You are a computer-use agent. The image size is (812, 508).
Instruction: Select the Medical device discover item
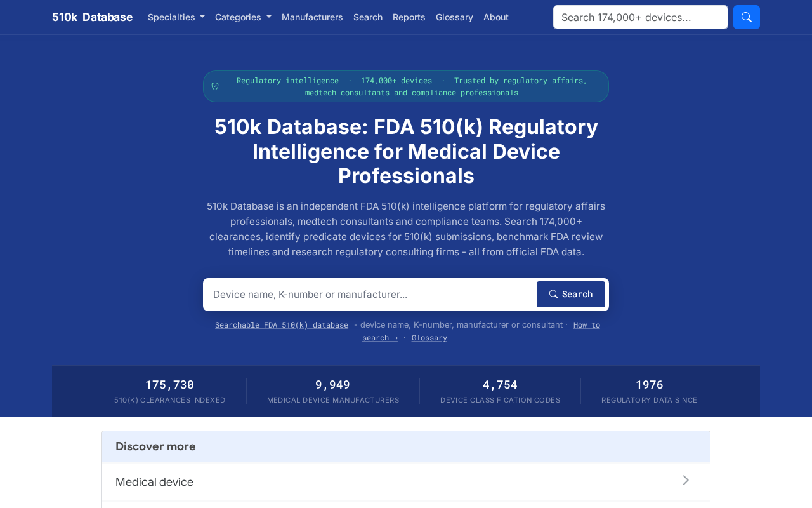[x=406, y=482]
